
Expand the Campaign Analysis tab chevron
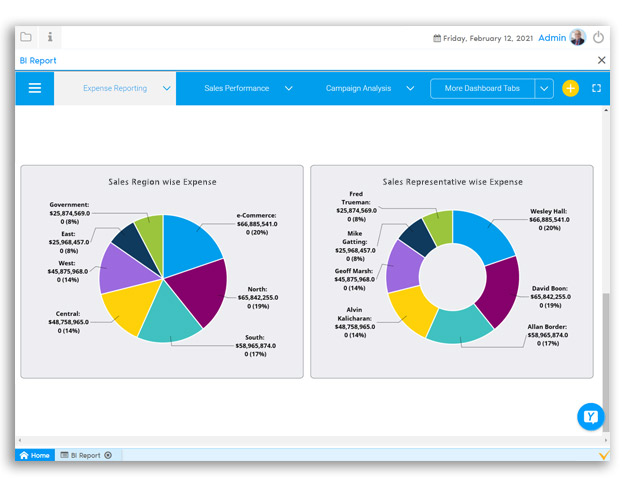(x=410, y=88)
